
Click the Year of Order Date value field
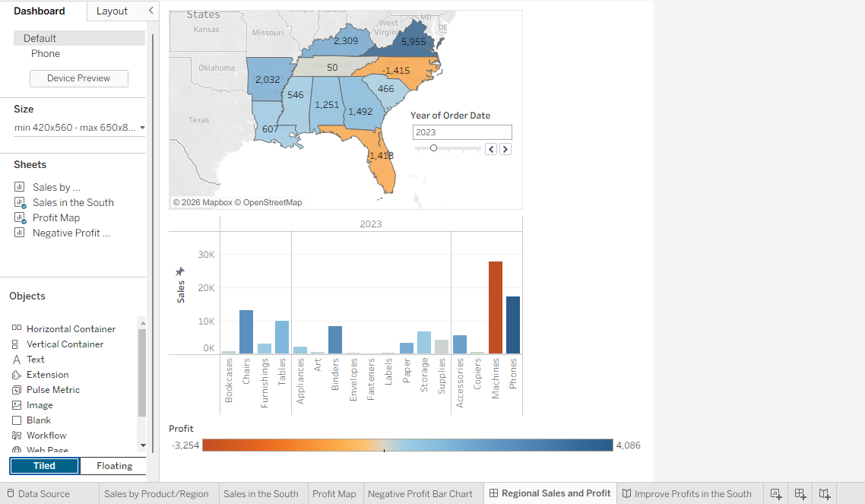click(462, 132)
